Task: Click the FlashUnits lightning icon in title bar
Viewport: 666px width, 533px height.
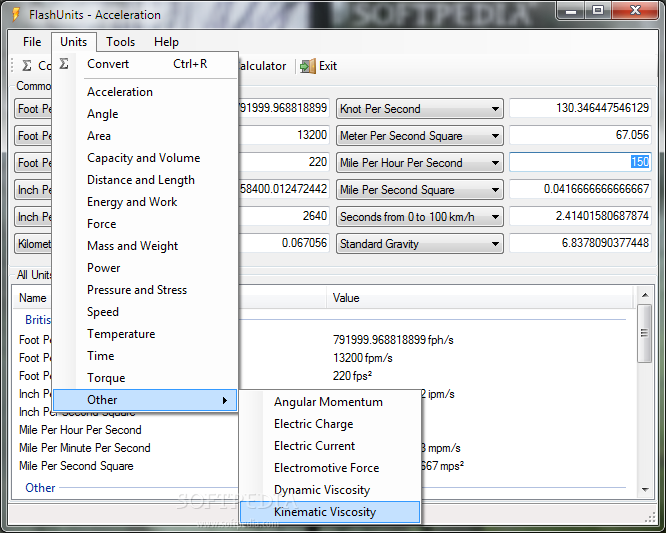Action: click(x=16, y=14)
